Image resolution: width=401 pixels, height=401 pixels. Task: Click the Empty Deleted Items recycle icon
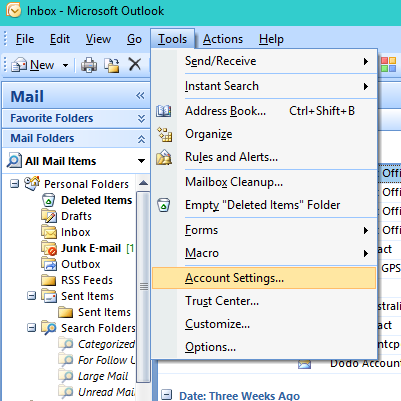point(163,205)
